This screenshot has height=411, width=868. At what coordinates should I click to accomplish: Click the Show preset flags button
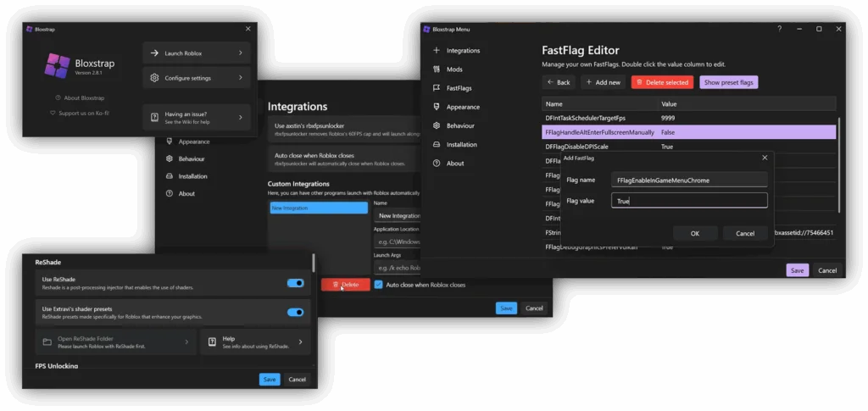[x=728, y=82]
